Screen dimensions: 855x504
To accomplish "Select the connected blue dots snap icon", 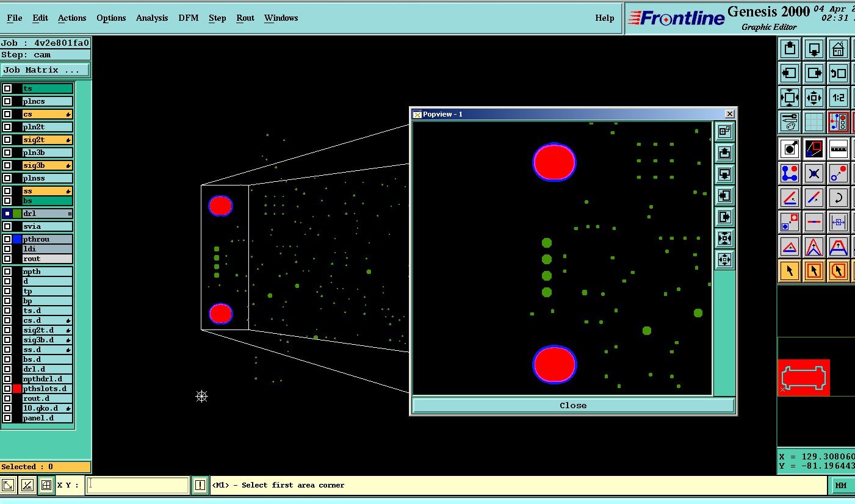I will [x=790, y=173].
